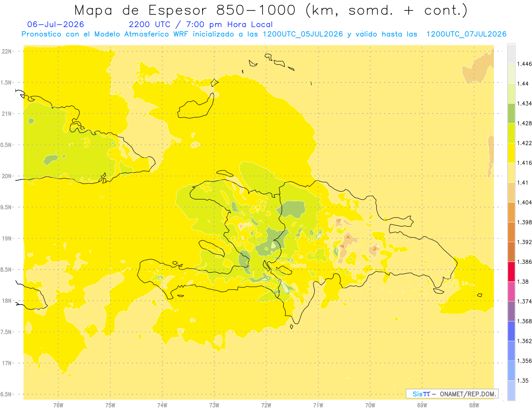Click the legend value '1.392'
Screen dimensions: 532x411
(x=524, y=242)
